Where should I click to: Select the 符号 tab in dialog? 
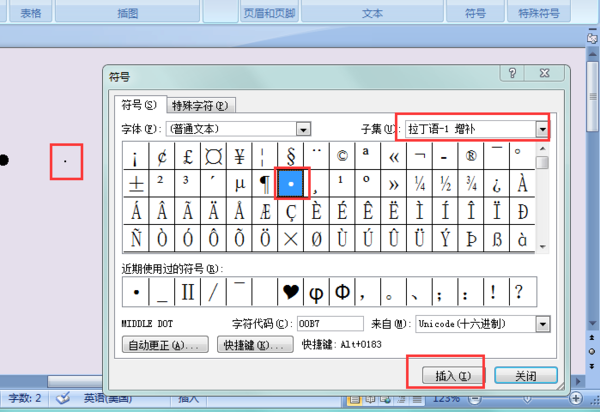138,105
